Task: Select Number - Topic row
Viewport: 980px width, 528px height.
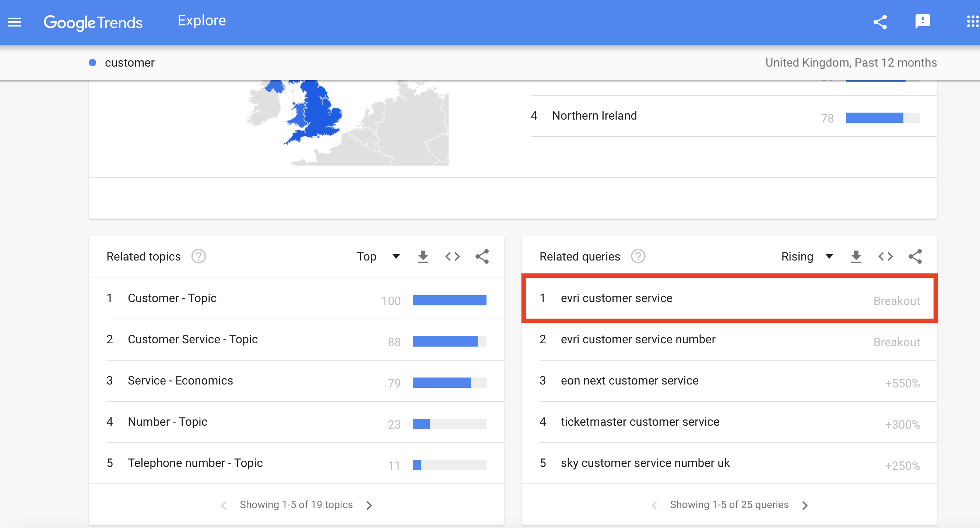Action: [x=296, y=422]
